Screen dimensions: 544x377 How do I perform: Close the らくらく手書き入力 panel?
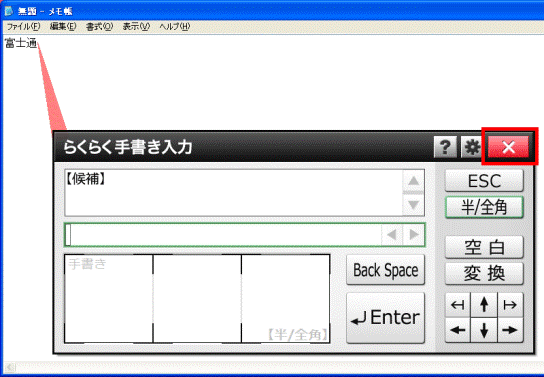click(x=509, y=147)
